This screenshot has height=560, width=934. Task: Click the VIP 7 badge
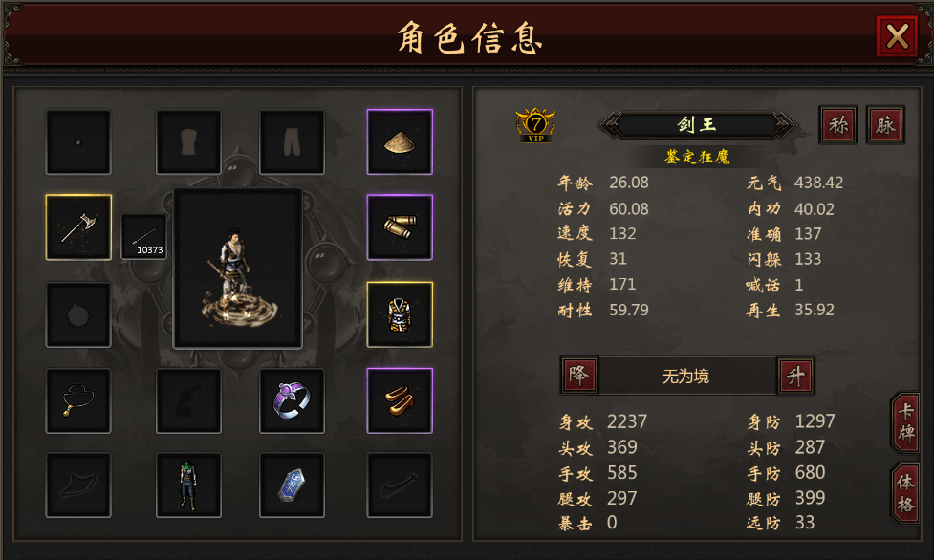click(x=535, y=125)
